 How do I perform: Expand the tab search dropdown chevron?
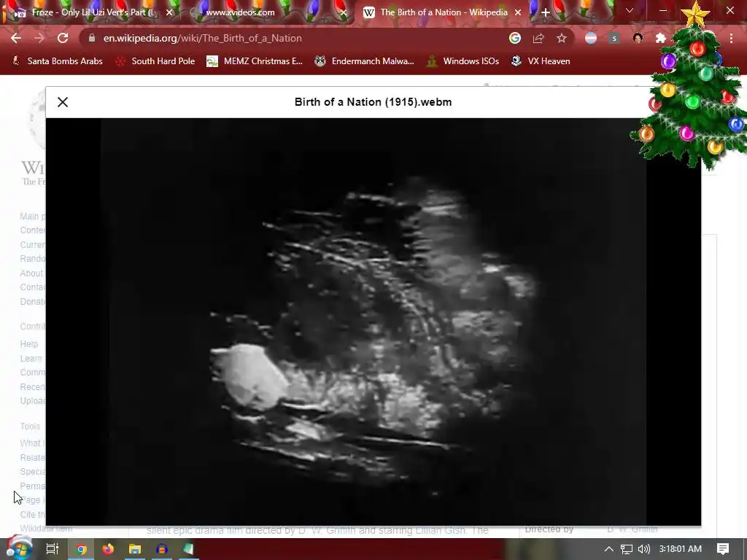tap(630, 10)
